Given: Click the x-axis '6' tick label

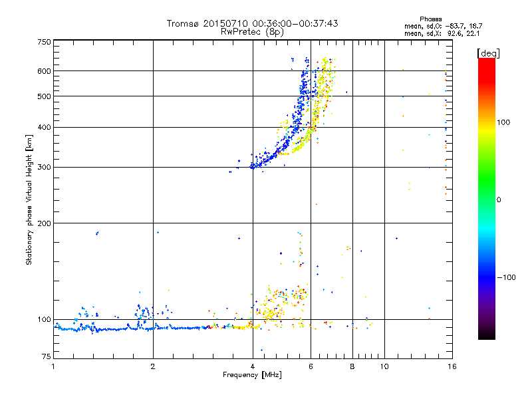Looking at the screenshot, I should (x=311, y=366).
